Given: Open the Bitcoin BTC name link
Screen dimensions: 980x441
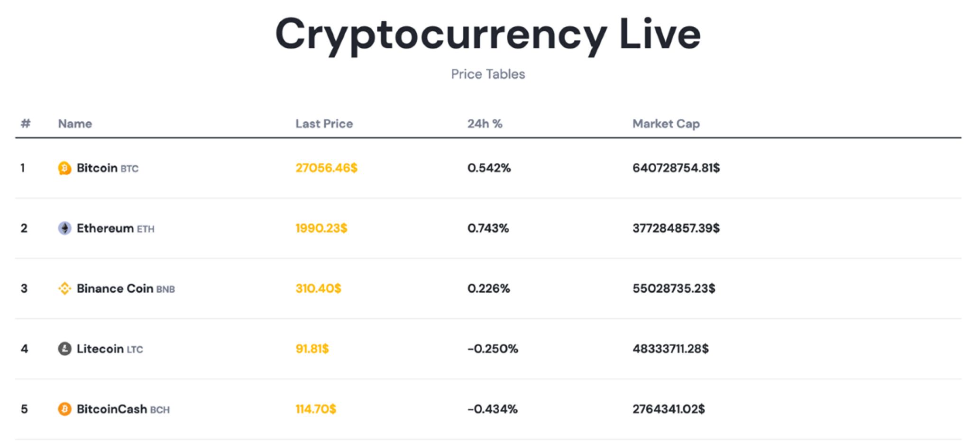Looking at the screenshot, I should (x=107, y=168).
